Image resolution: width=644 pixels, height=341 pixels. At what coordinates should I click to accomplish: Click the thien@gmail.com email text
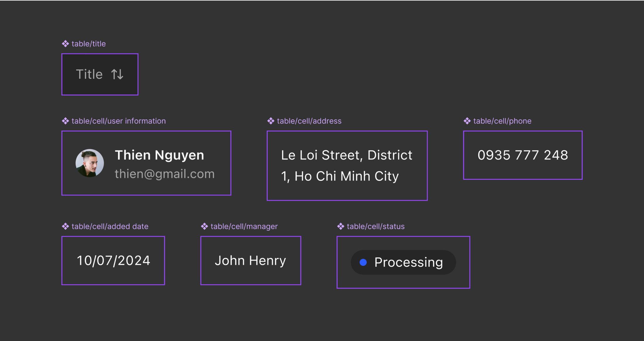(165, 174)
